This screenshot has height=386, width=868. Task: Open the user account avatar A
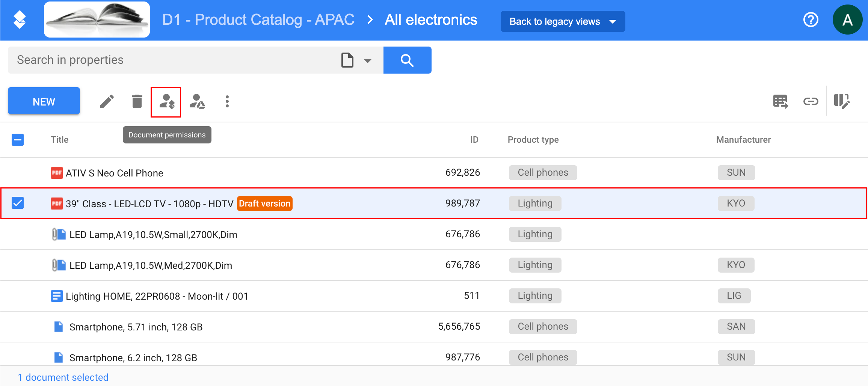(847, 20)
